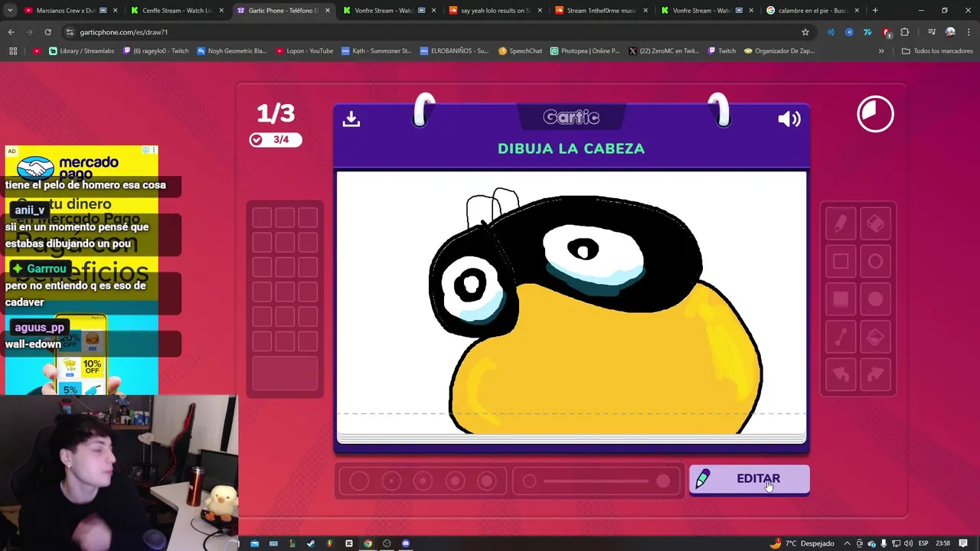Viewport: 980px width, 551px height.
Task: Select the medium brush size circle
Action: click(x=423, y=481)
